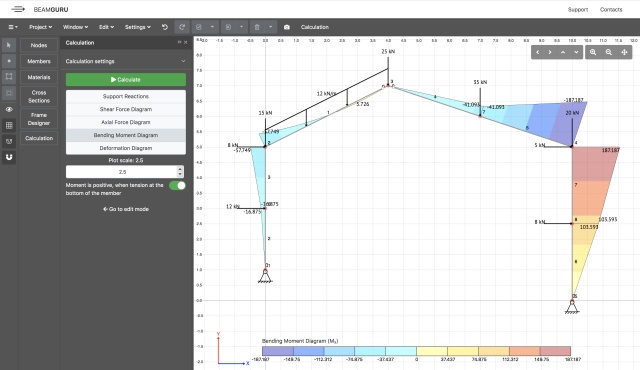Viewport: 640px width, 370px height.
Task: Click the Go to edit mode link
Action: [x=126, y=209]
